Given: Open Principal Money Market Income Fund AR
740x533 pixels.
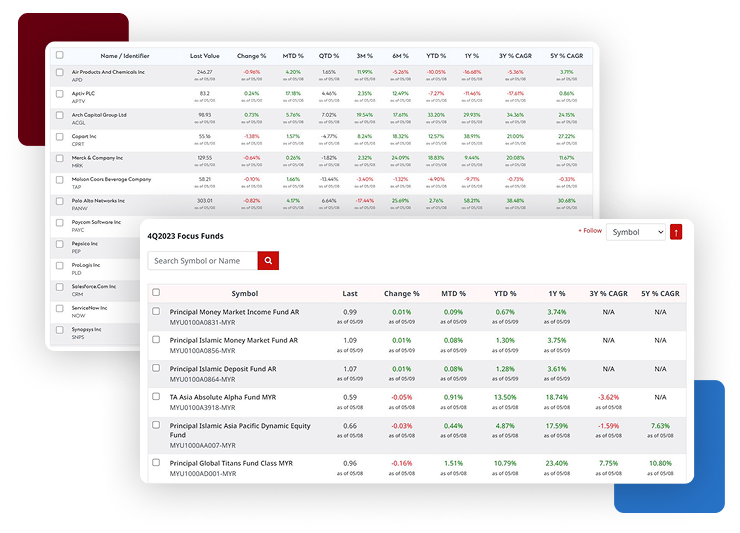Looking at the screenshot, I should pos(234,312).
